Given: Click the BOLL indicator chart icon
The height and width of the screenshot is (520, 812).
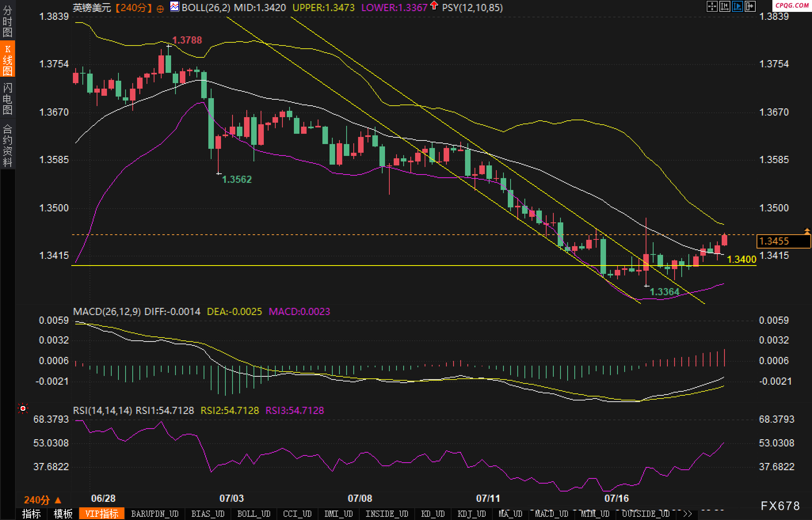Looking at the screenshot, I should 174,7.
